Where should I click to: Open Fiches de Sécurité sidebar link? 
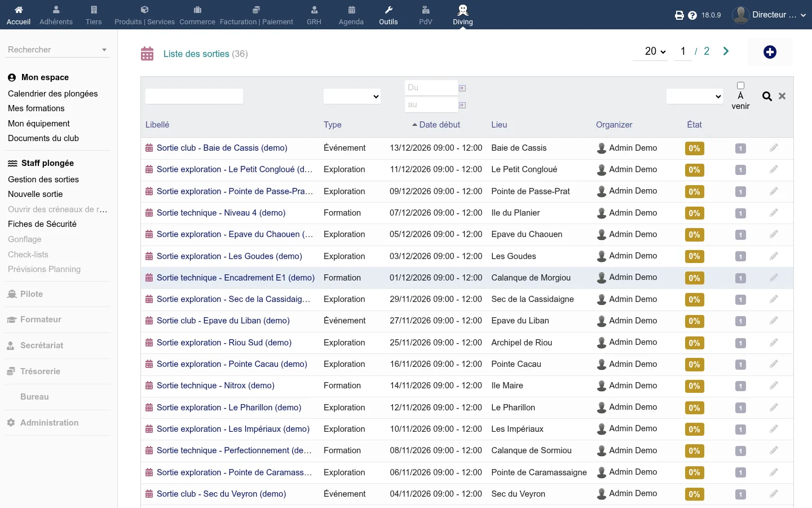pos(42,224)
